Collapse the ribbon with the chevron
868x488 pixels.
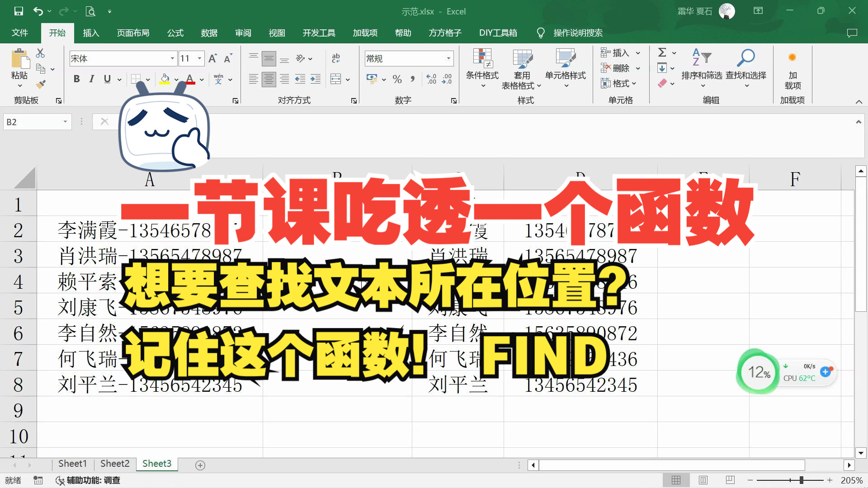[859, 102]
